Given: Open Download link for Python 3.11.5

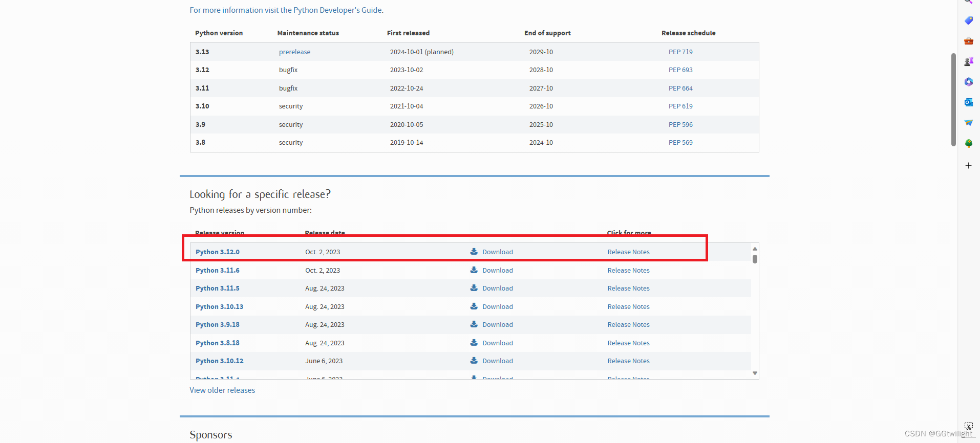Looking at the screenshot, I should (x=498, y=289).
